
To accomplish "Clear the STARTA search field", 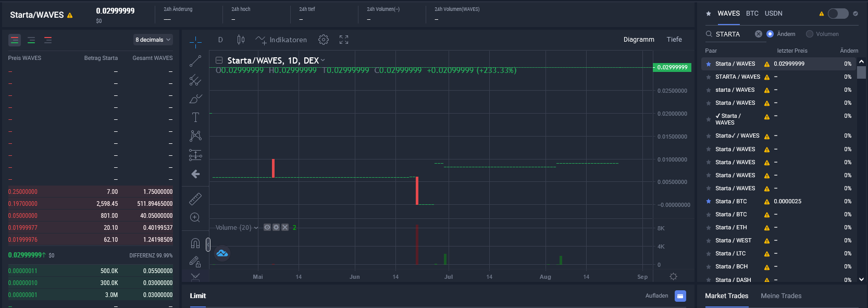I will 759,34.
